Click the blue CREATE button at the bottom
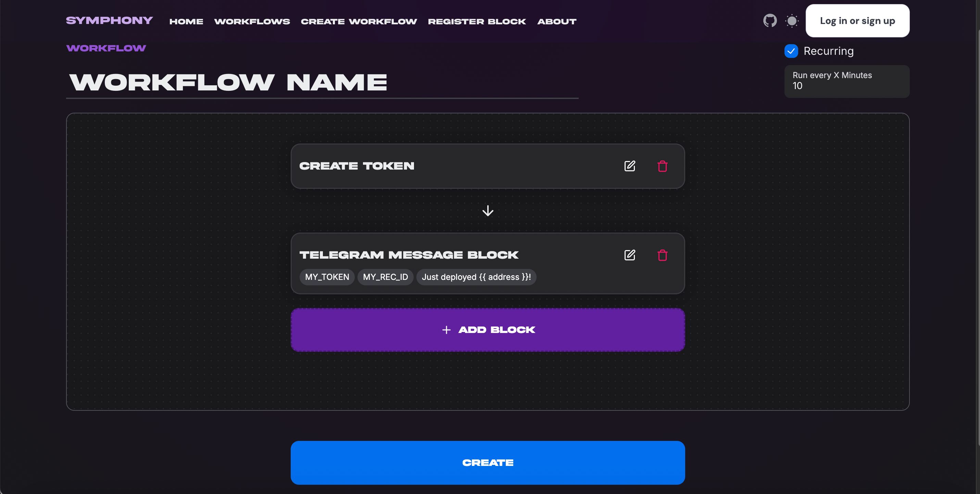980x494 pixels. (488, 462)
